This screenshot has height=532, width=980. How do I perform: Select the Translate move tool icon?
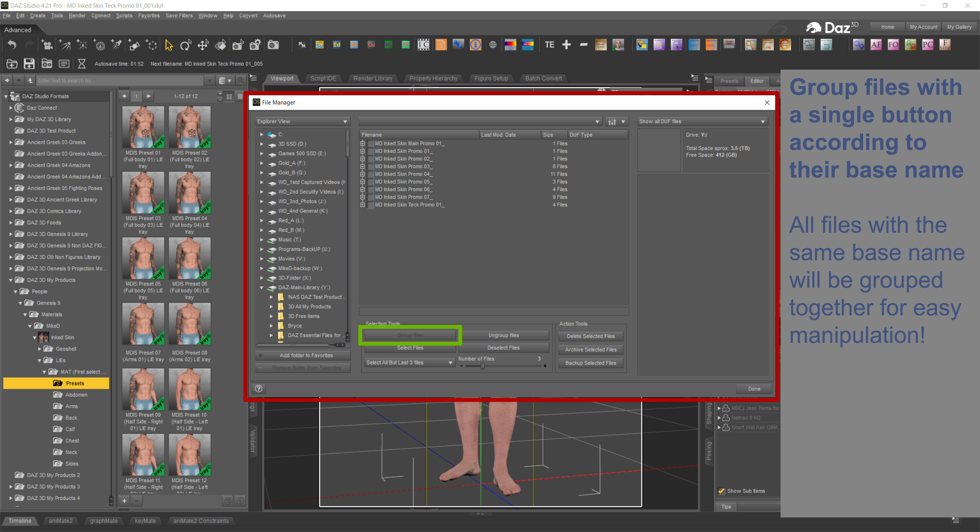click(x=203, y=45)
